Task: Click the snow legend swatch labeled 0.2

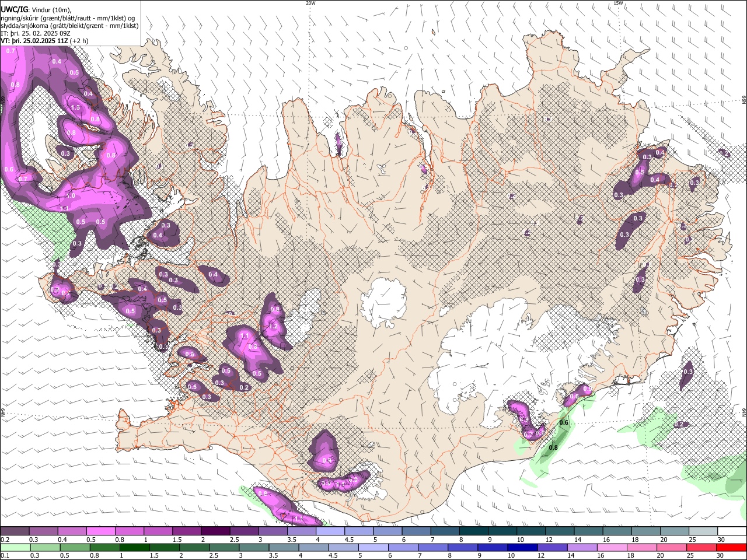Action: (x=15, y=531)
